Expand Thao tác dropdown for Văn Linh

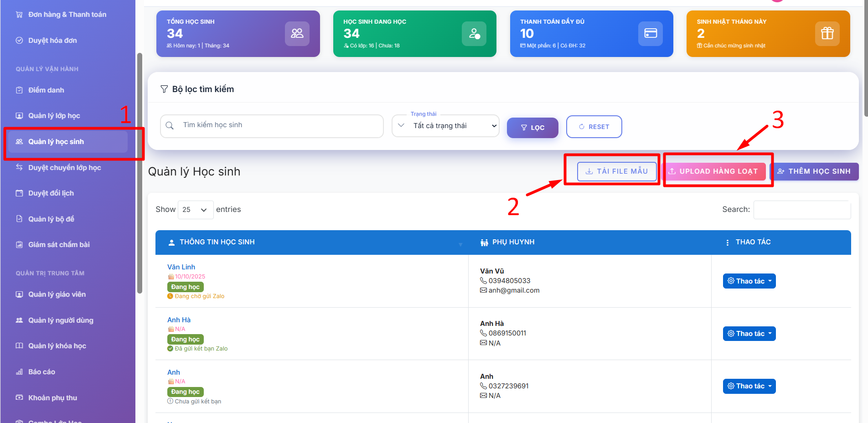pos(749,281)
